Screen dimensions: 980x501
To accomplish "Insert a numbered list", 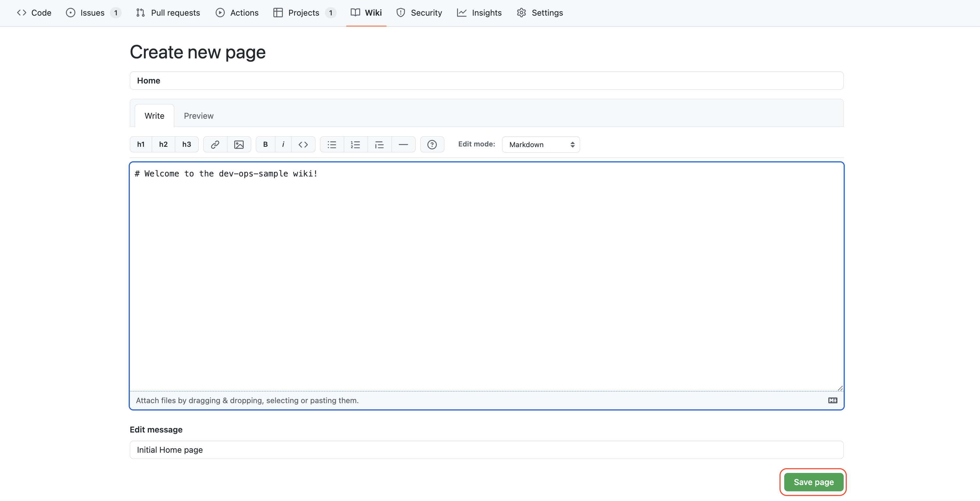I will pyautogui.click(x=355, y=144).
